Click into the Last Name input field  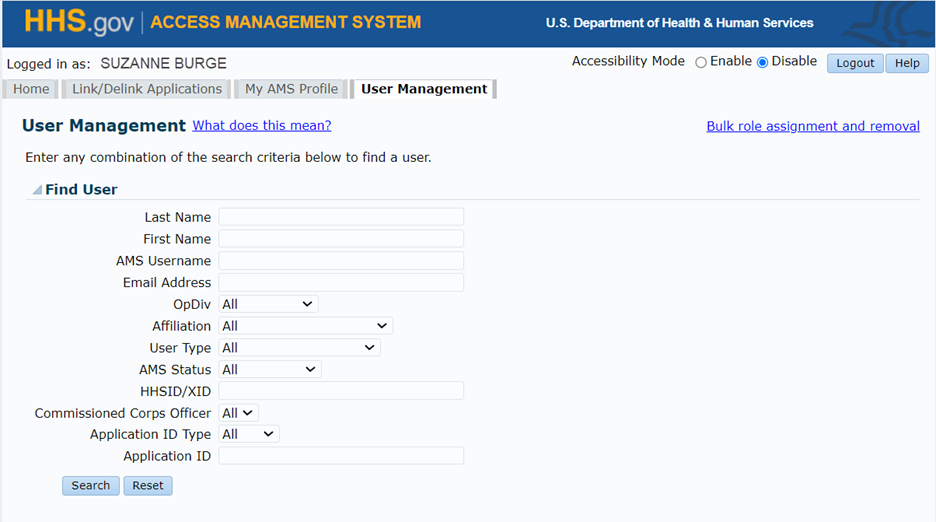tap(341, 217)
